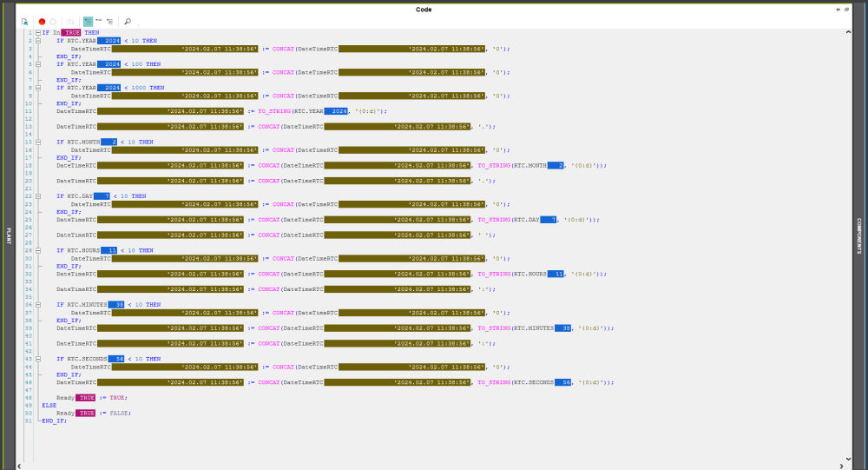The height and width of the screenshot is (470, 868).
Task: Collapse the IF RTC.YEAR < 10 block
Action: point(37,41)
